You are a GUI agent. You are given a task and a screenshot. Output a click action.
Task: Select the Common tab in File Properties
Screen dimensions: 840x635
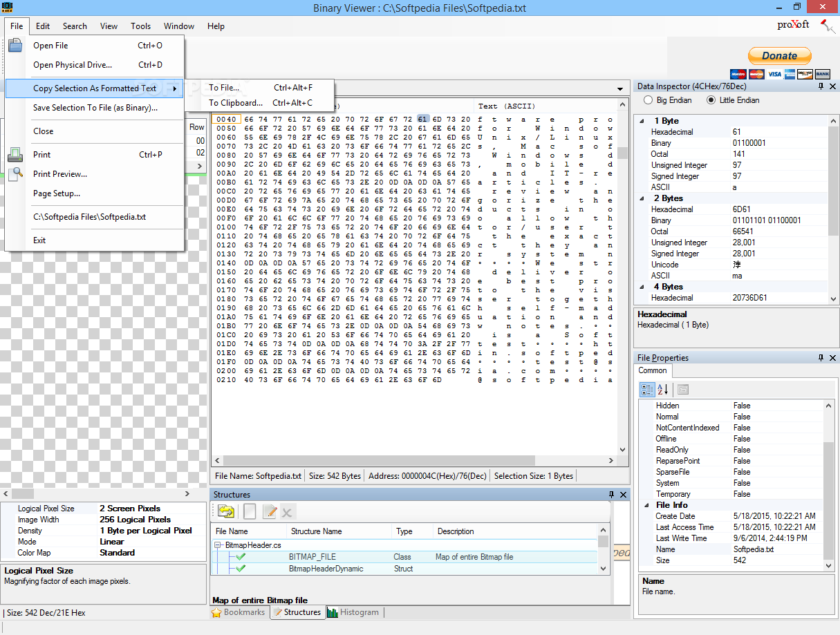click(653, 370)
